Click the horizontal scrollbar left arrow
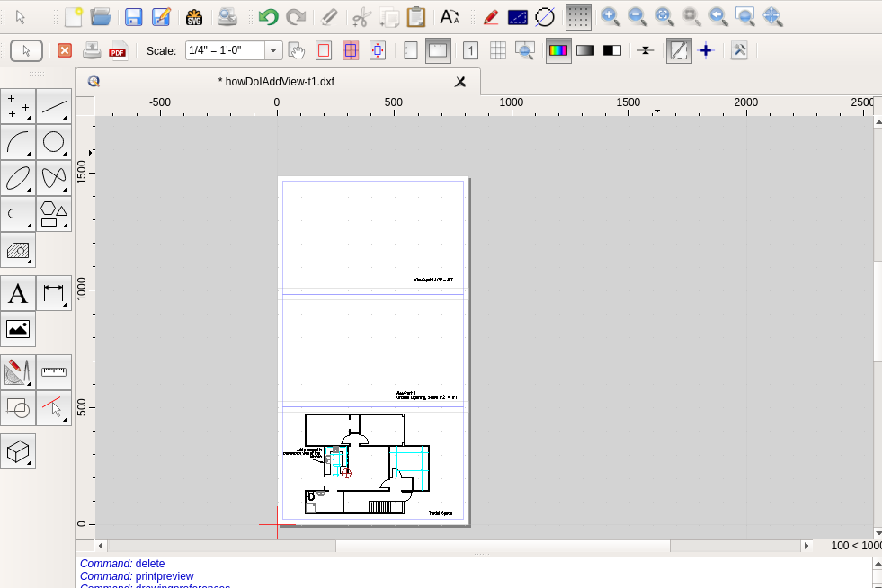This screenshot has height=588, width=882. pos(101,546)
